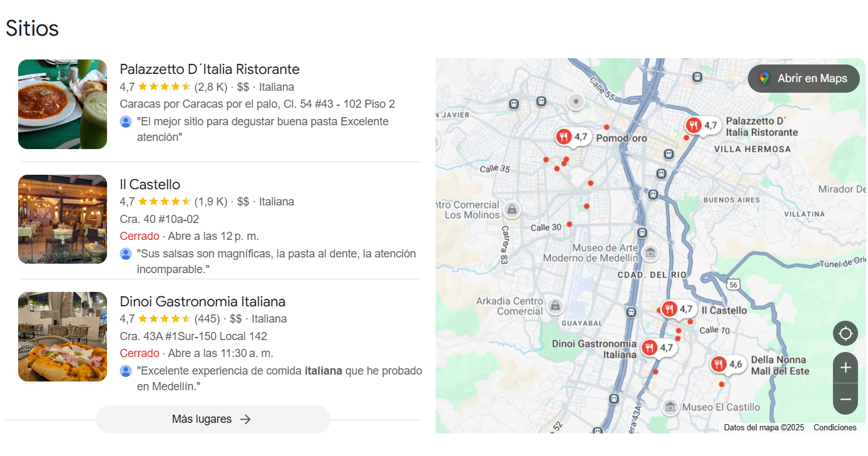The width and height of the screenshot is (868, 456).
Task: Click Palazzetto D'Italia food photo thumbnail
Action: click(63, 104)
